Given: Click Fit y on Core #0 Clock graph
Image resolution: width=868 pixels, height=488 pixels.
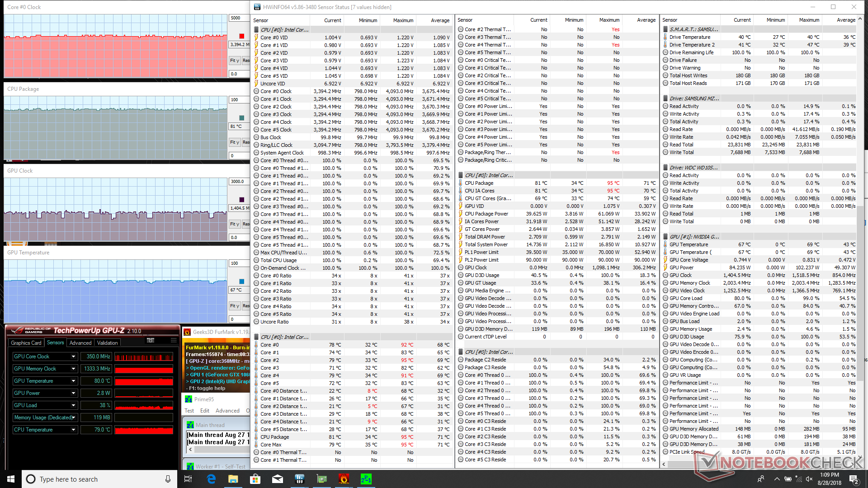Looking at the screenshot, I should [234, 60].
